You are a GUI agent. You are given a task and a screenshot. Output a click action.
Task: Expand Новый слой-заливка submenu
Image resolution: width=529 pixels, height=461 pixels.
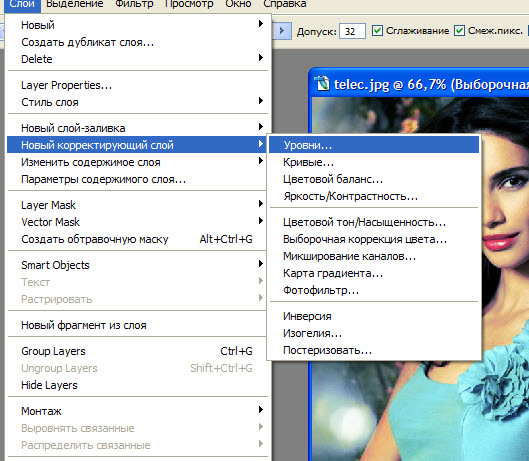point(138,128)
